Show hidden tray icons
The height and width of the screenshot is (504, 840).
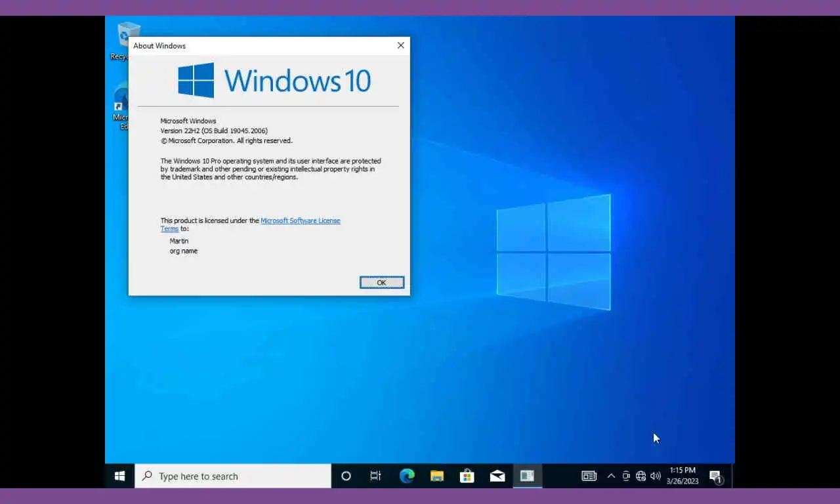611,476
